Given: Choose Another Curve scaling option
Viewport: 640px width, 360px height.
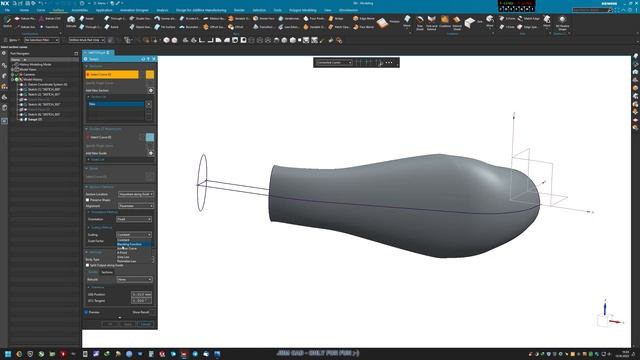Looking at the screenshot, I should [127, 249].
